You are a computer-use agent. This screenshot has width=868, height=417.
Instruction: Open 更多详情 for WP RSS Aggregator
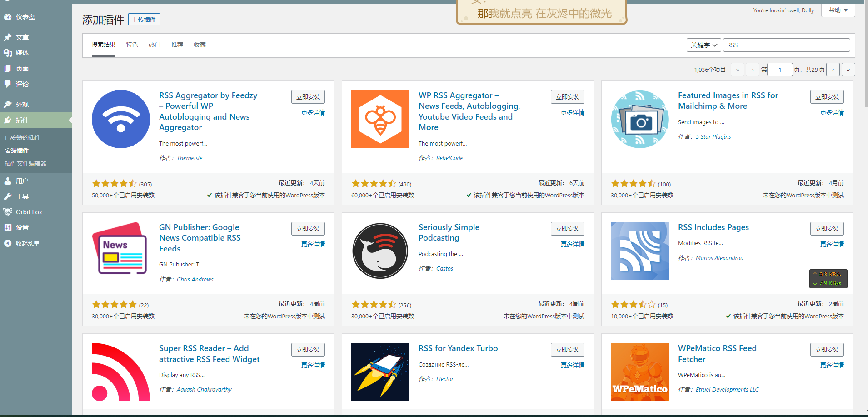[573, 112]
